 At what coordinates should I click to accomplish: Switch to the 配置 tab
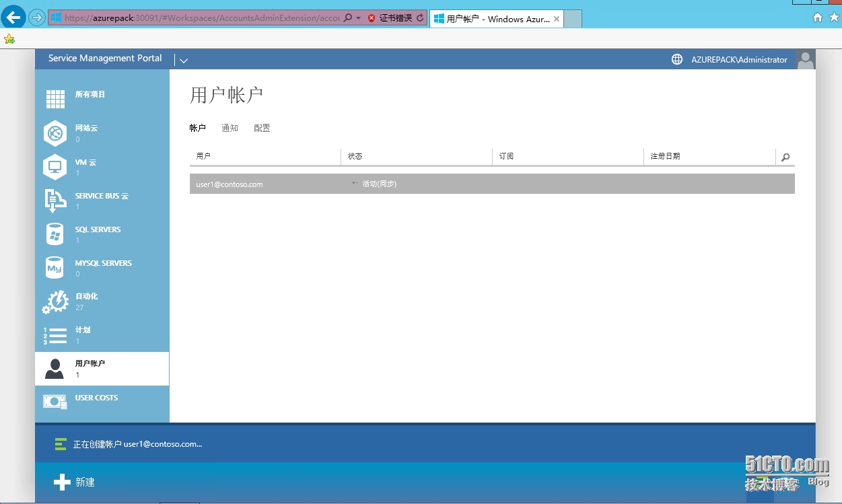262,128
